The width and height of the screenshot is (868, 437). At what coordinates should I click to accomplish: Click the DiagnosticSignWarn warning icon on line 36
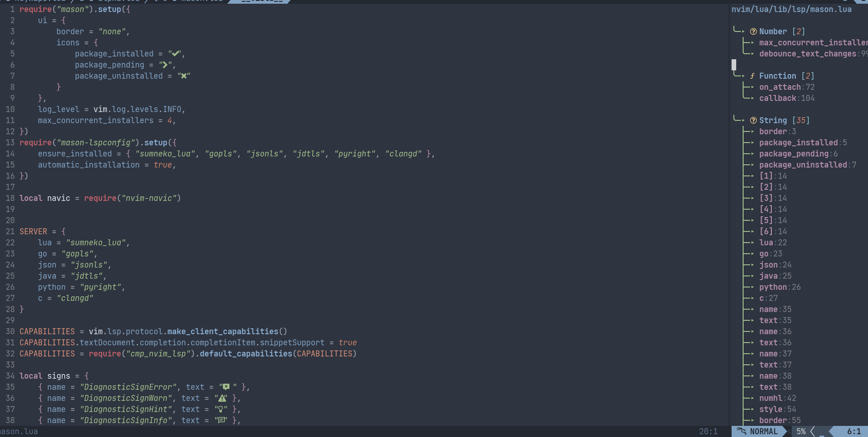[x=222, y=398]
